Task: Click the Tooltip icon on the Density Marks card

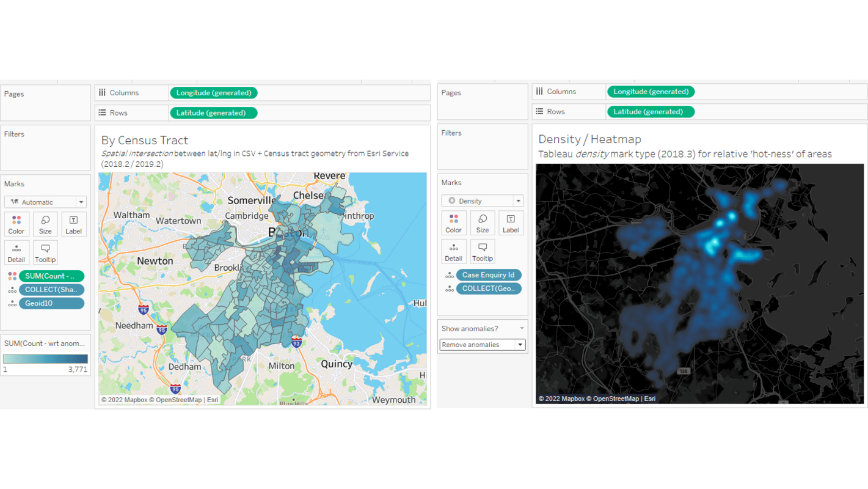Action: point(483,251)
